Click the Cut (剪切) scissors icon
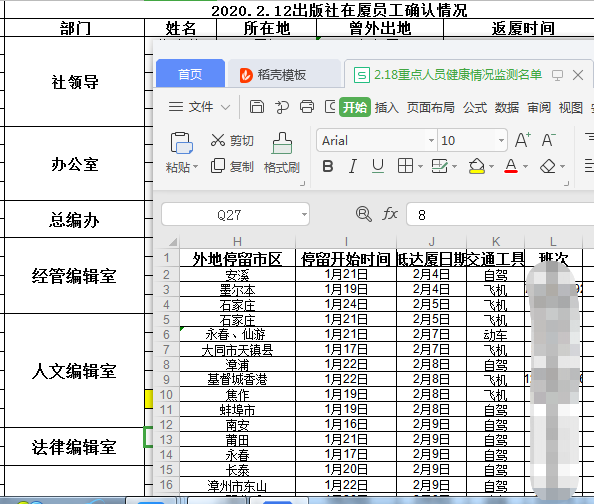 click(x=218, y=140)
